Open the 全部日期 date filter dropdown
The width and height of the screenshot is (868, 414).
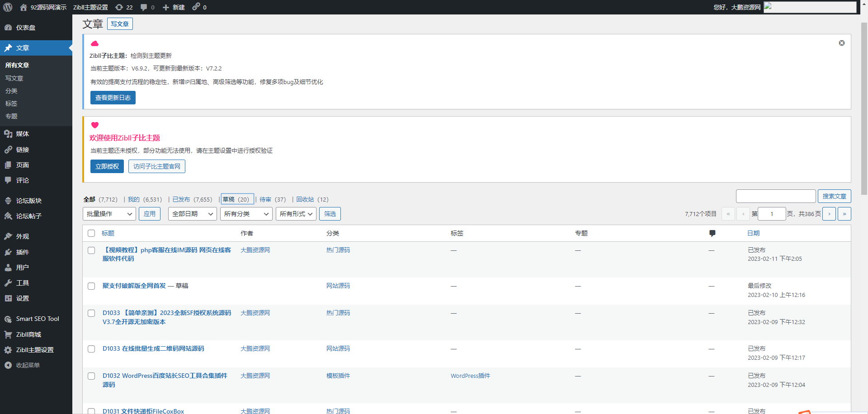click(193, 214)
